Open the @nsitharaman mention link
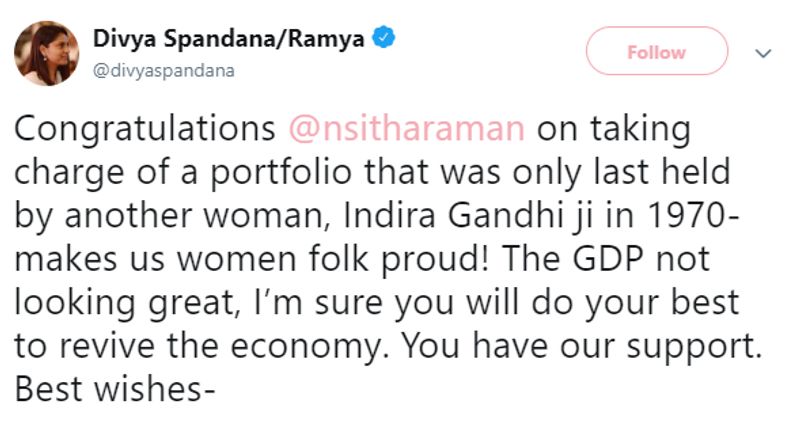Image resolution: width=800 pixels, height=421 pixels. (408, 130)
